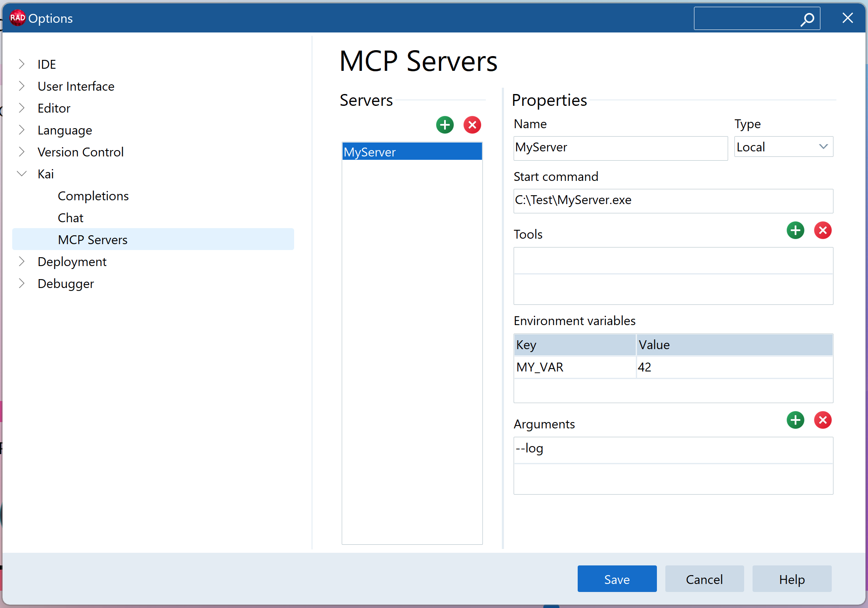This screenshot has width=868, height=608.
Task: Add a new argument
Action: click(796, 420)
